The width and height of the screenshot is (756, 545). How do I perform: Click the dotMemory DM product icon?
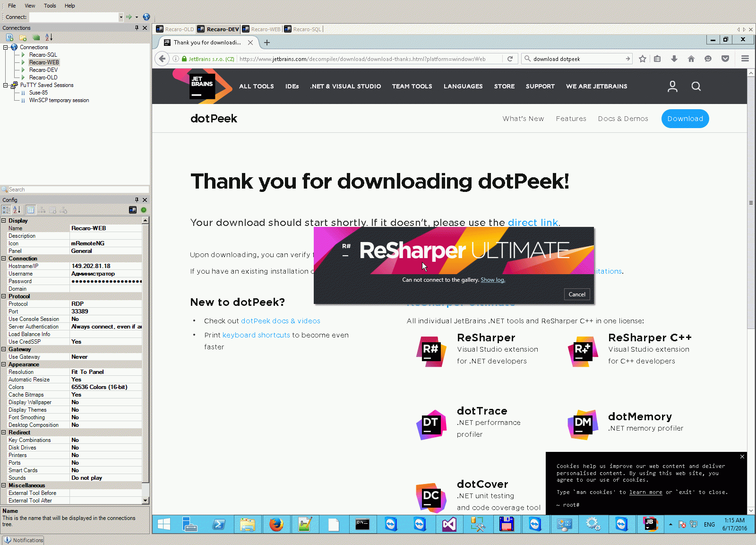[x=583, y=424]
